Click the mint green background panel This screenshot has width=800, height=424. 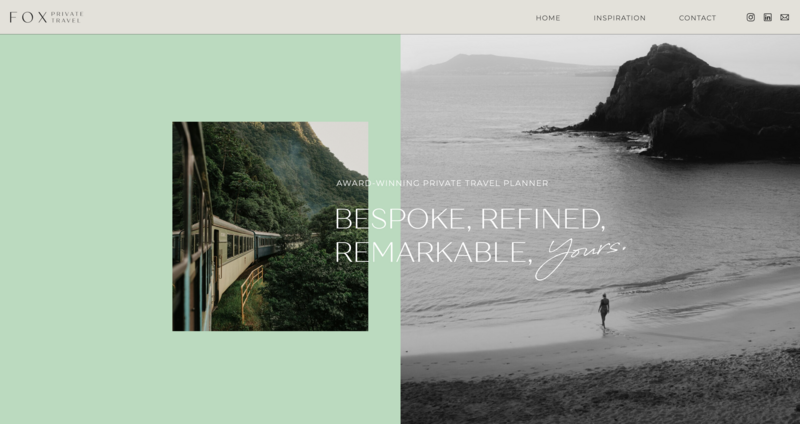tap(86, 230)
